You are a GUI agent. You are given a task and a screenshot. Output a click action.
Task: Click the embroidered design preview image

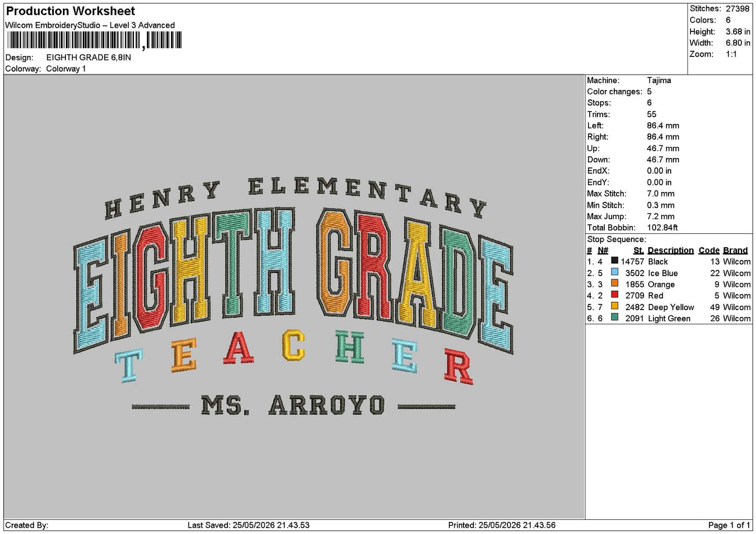[293, 298]
